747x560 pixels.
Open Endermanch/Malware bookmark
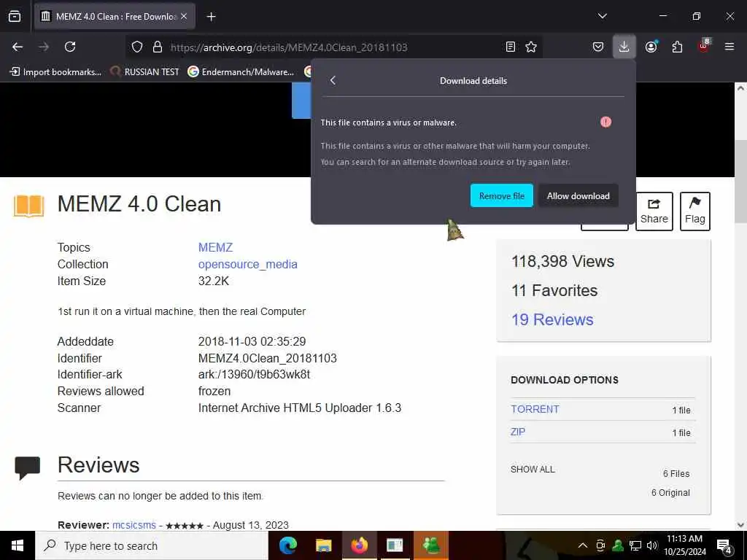tap(241, 72)
